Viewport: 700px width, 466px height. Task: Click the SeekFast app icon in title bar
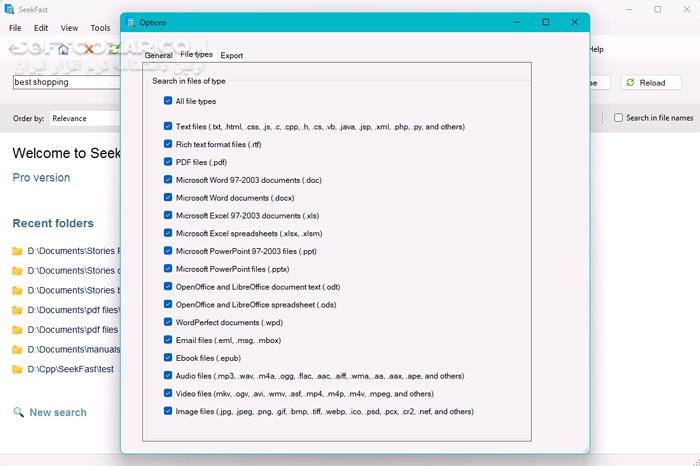[9, 9]
